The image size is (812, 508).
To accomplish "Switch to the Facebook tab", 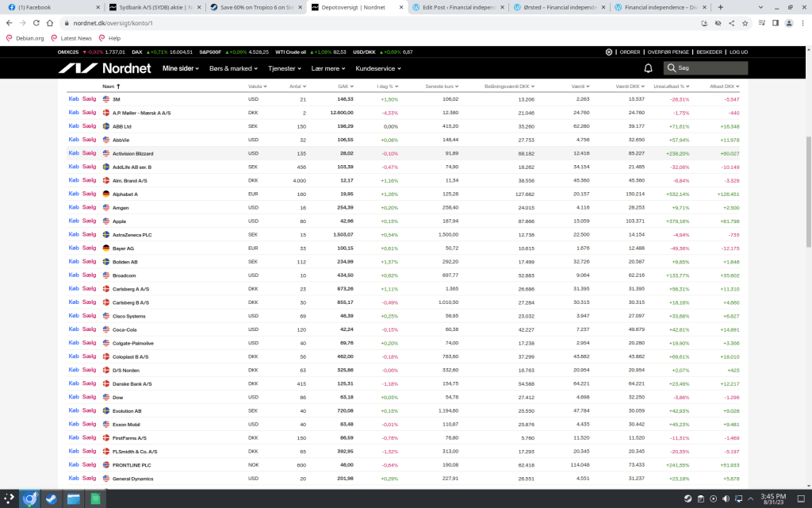I will pos(48,6).
